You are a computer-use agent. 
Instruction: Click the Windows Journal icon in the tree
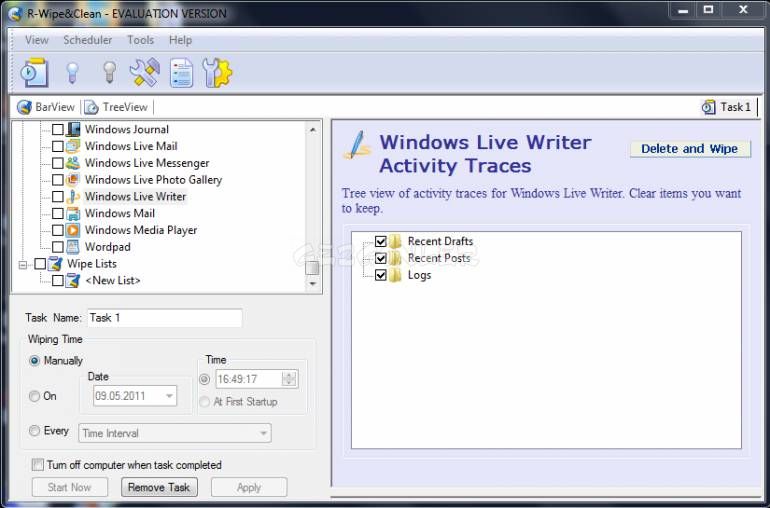pos(73,129)
